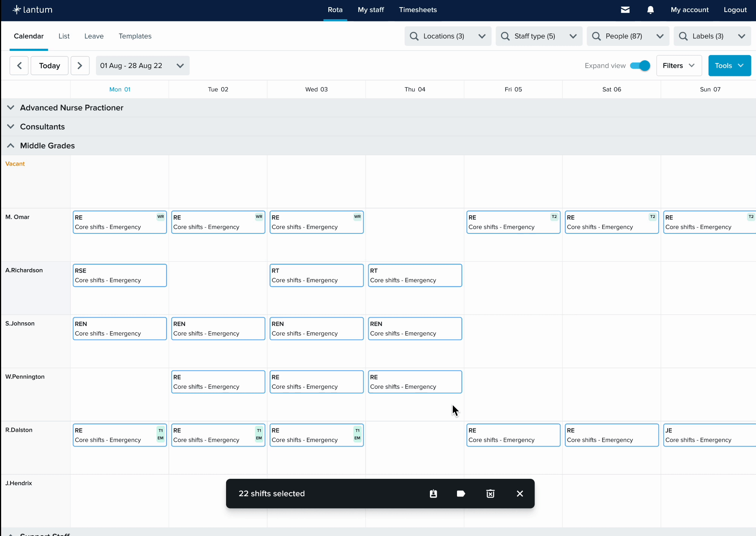Switch to the Timesheets tab
This screenshot has height=536, width=756.
point(417,10)
